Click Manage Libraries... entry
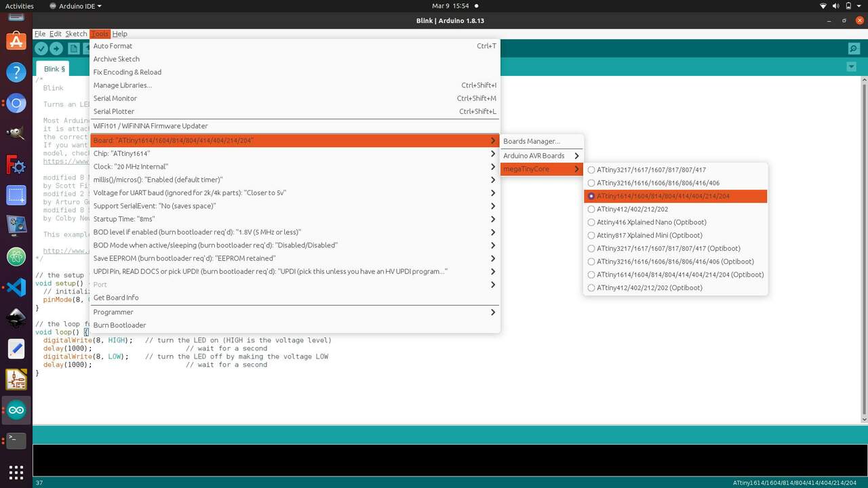This screenshot has height=488, width=868. [x=295, y=85]
